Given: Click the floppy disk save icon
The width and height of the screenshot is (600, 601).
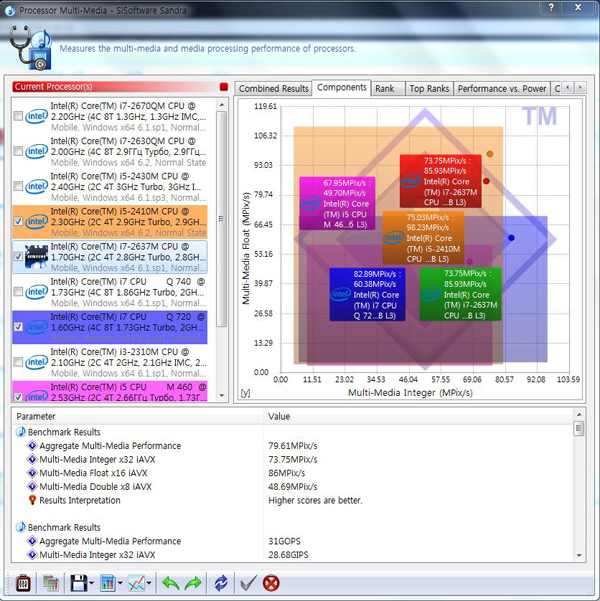Looking at the screenshot, I should pos(79,583).
